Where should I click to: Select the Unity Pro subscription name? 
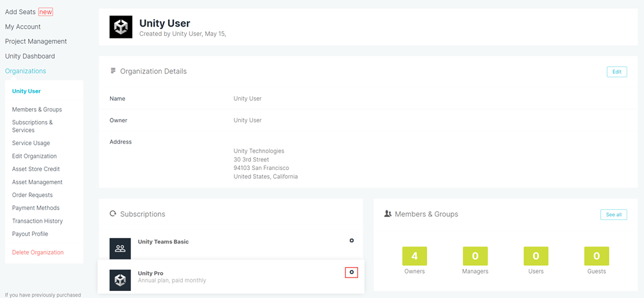click(151, 274)
